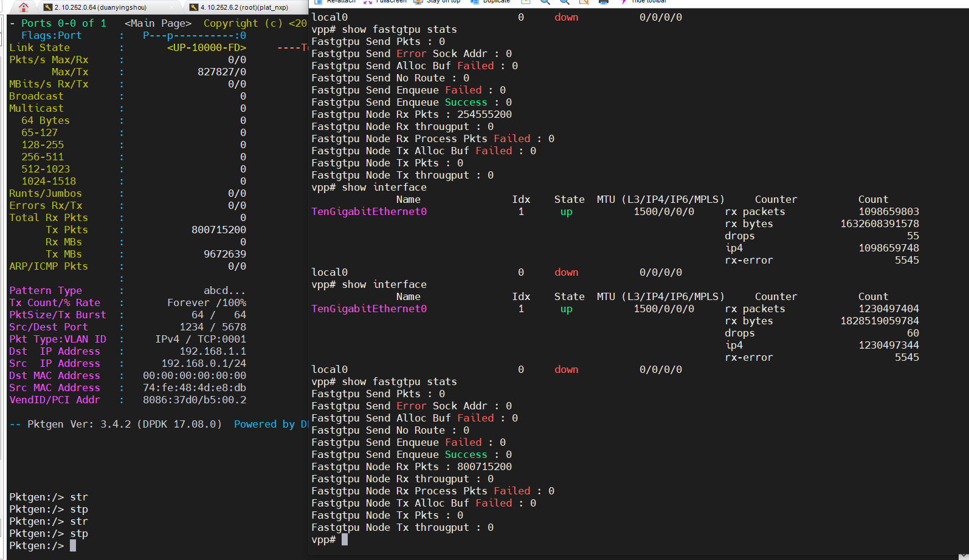969x560 pixels.
Task: Click the Pkt Type value "IPv4 / TCP:0001"
Action: (x=201, y=339)
